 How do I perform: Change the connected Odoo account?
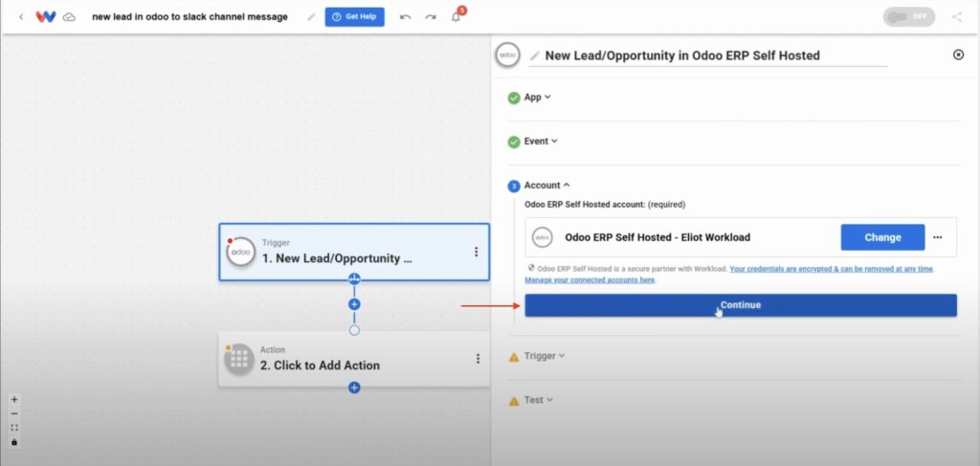[882, 237]
